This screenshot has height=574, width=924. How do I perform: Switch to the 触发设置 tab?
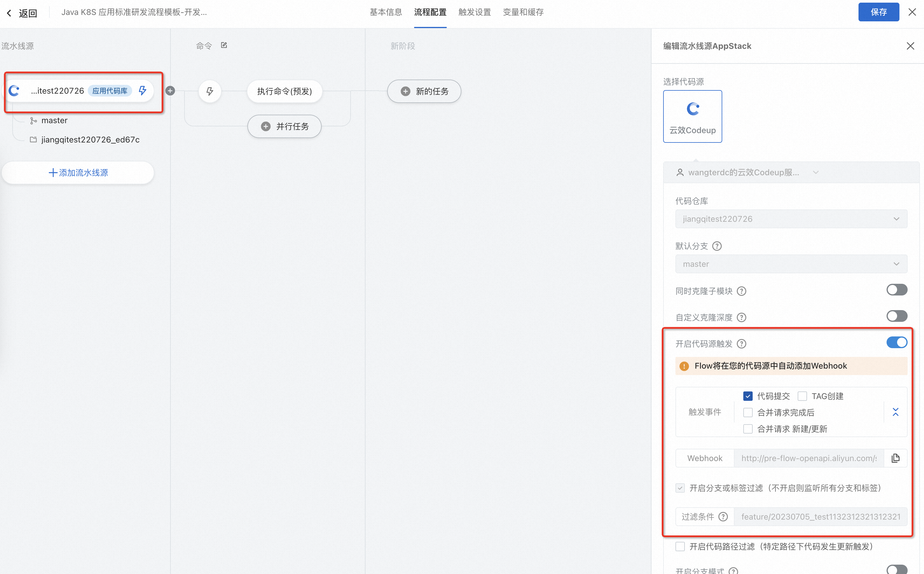pos(474,12)
